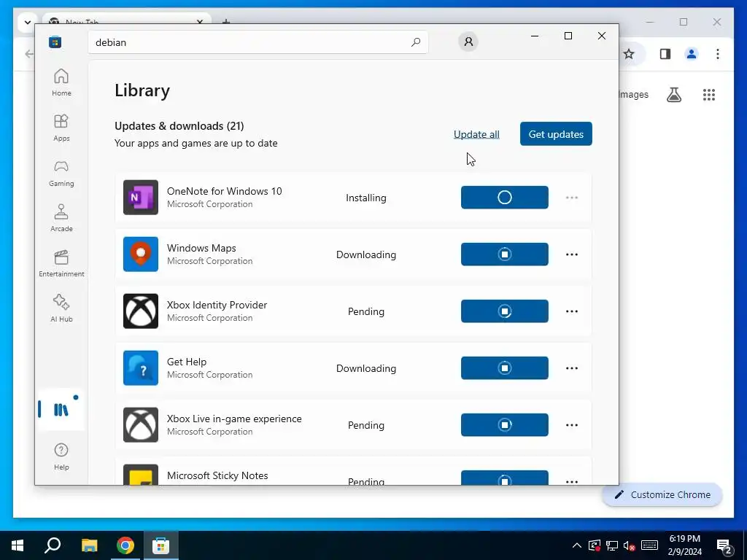
Task: Show hidden system tray icons
Action: [576, 545]
